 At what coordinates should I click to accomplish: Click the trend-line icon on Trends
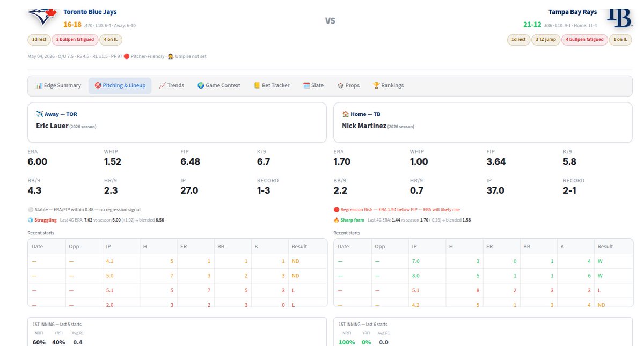[162, 85]
